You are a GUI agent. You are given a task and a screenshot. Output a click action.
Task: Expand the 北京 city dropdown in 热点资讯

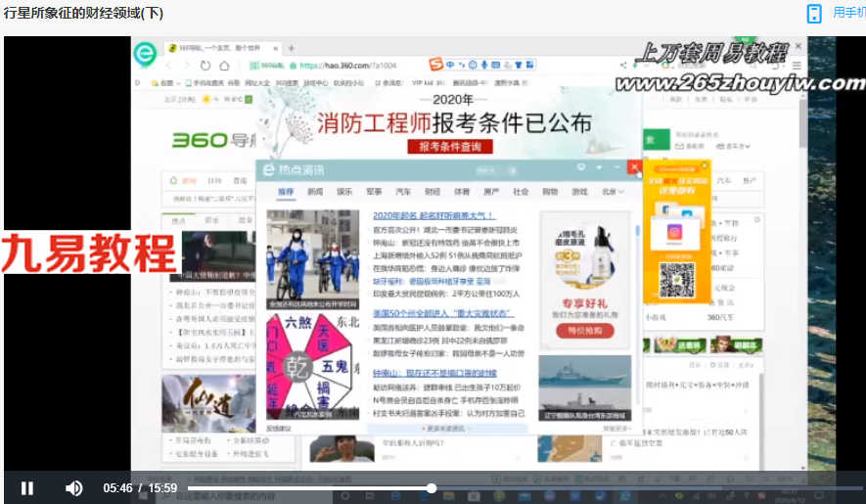point(613,192)
